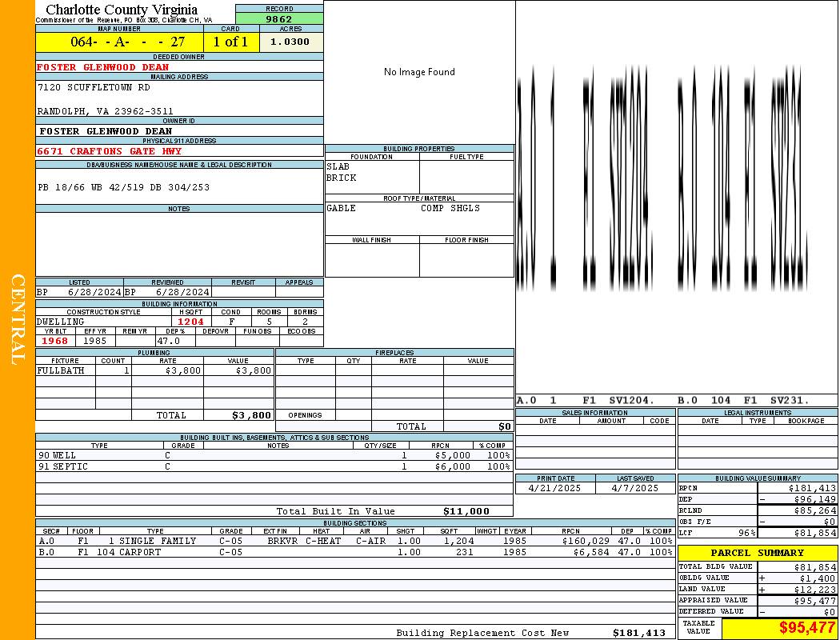Click the last saved date 4/7/2025
The height and width of the screenshot is (640, 840).
635,489
